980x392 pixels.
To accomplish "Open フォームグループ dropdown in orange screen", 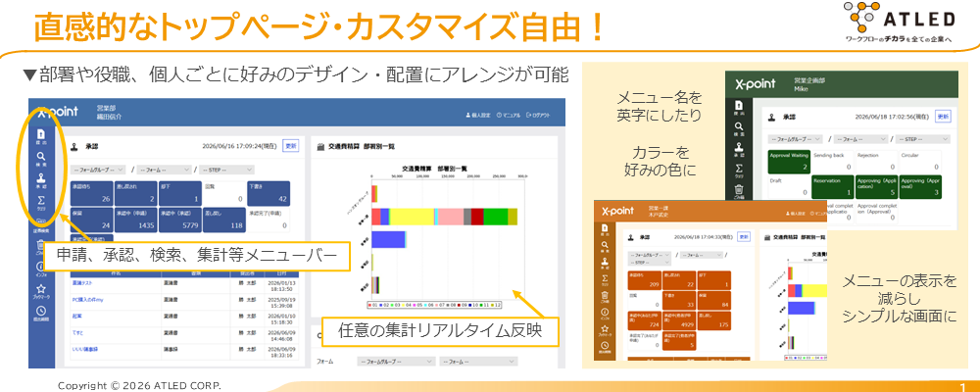I will click(x=649, y=255).
